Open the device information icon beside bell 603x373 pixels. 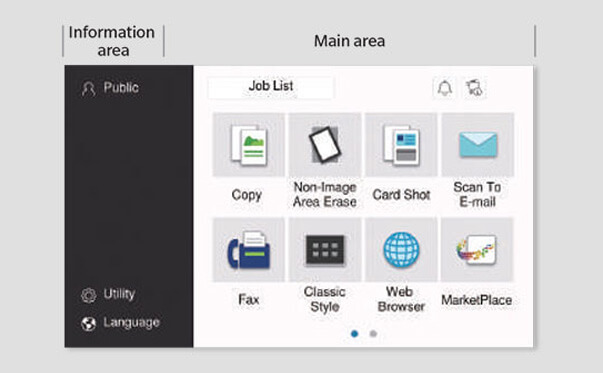475,88
